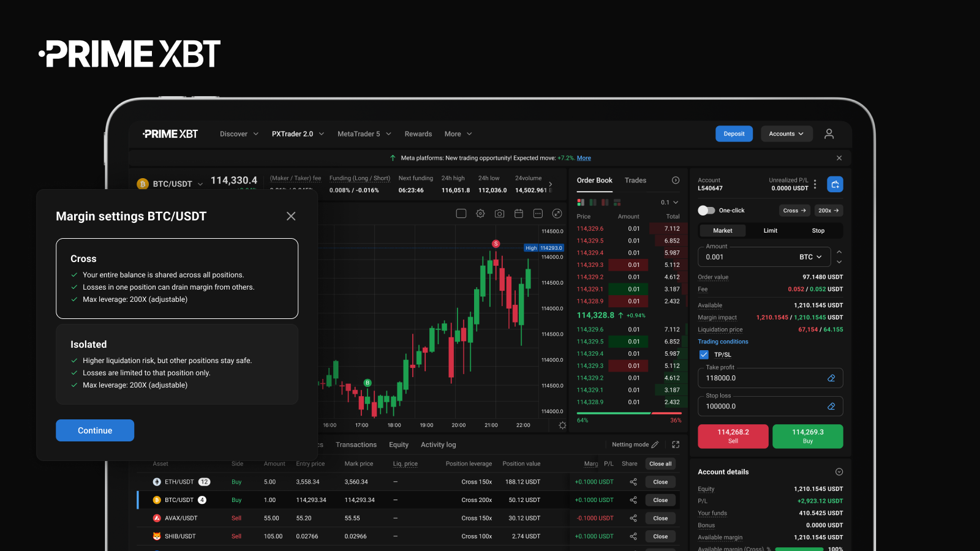Take a chart snapshot with camera icon
The image size is (980, 551).
500,214
